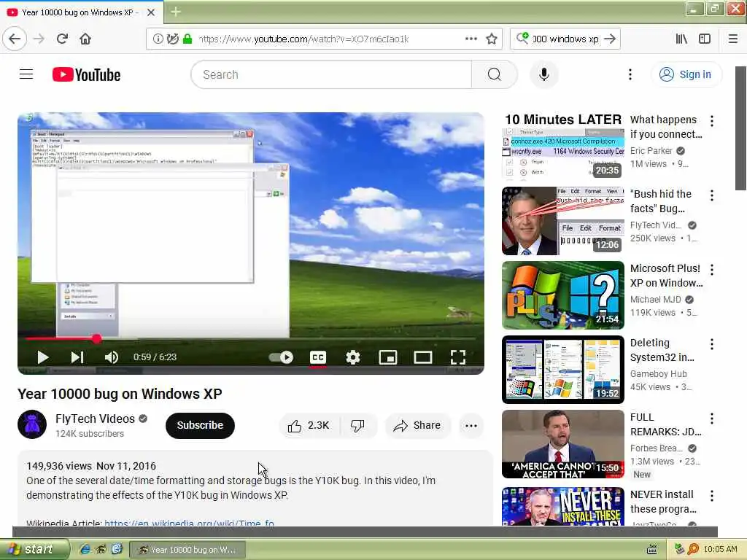Open the Wikipedia article link in description

[x=189, y=523]
